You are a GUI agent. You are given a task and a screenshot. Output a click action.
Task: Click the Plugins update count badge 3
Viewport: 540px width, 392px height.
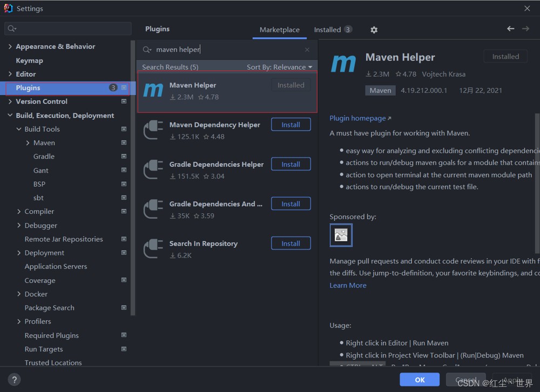tap(113, 88)
